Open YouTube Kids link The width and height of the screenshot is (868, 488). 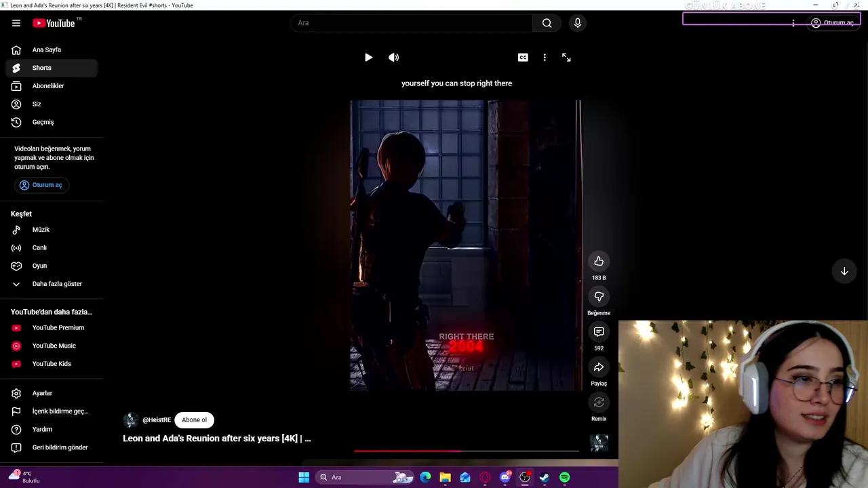point(52,364)
